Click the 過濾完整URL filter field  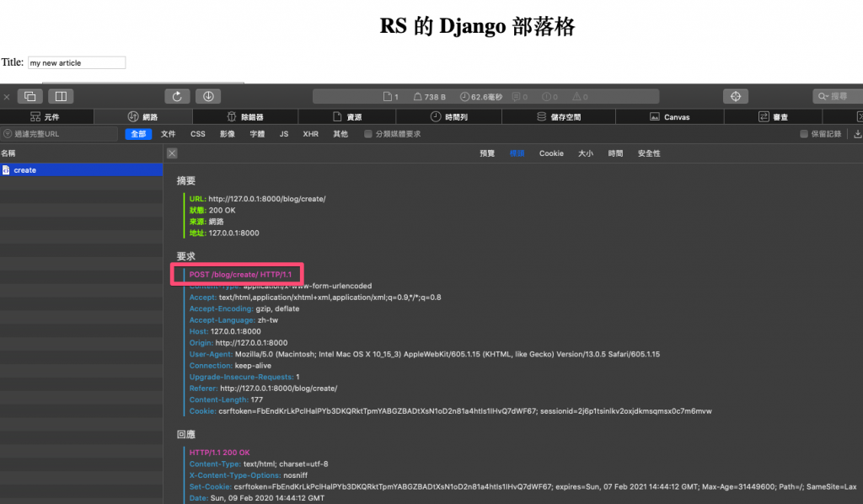(60, 134)
